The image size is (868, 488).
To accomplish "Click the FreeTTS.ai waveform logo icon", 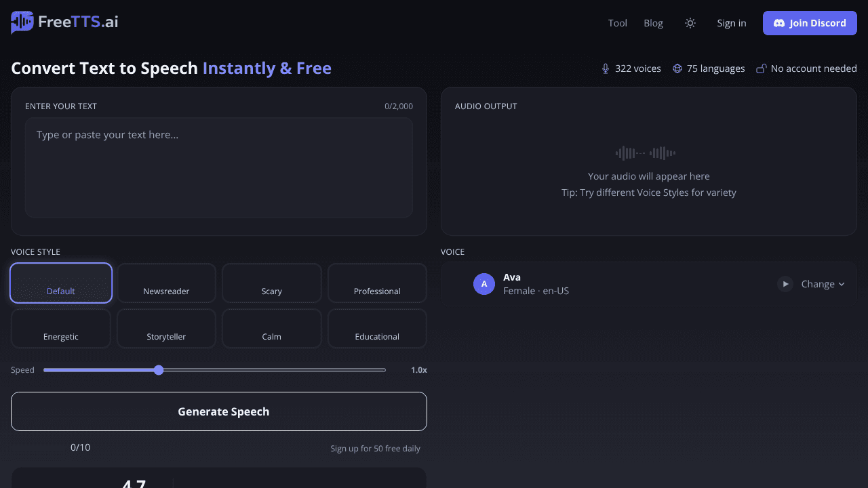I will pos(22,22).
